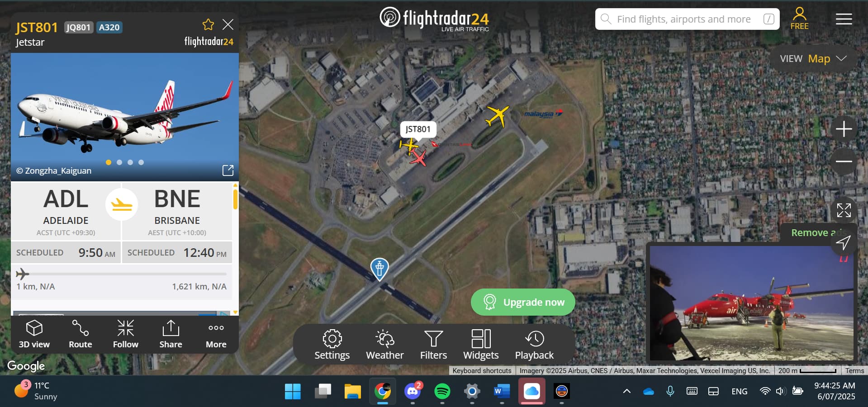Zoom in on the map
The width and height of the screenshot is (868, 407).
(844, 129)
